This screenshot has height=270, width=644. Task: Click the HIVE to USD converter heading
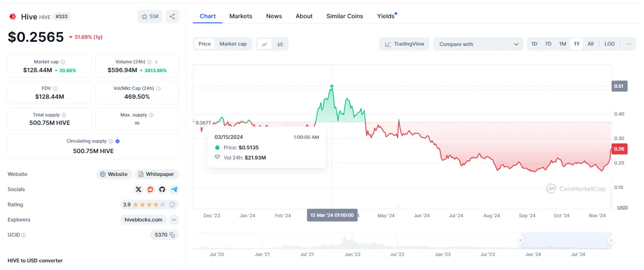tap(35, 260)
